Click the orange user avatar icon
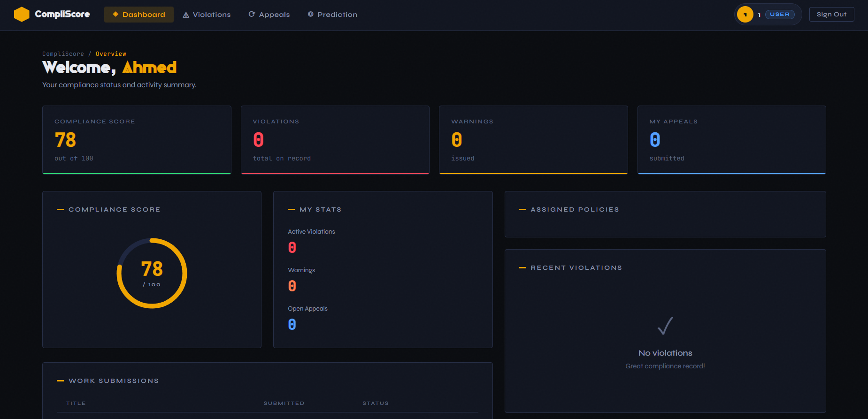The width and height of the screenshot is (868, 419). 745,15
